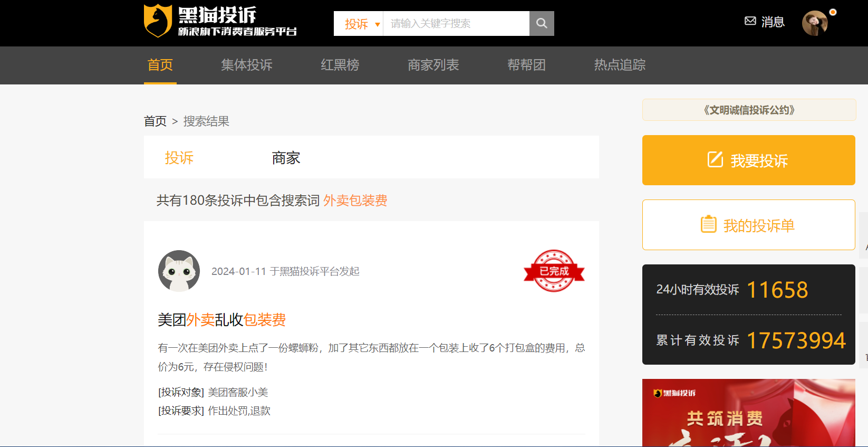This screenshot has height=447, width=868.
Task: Click the 投诉对象 美团客服小美 line
Action: (x=213, y=392)
